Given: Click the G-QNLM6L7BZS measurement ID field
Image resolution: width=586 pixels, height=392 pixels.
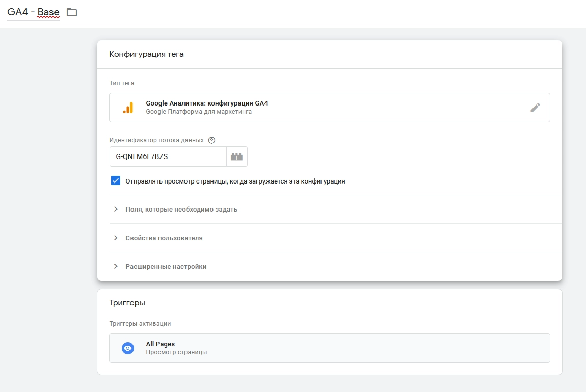Looking at the screenshot, I should click(168, 156).
